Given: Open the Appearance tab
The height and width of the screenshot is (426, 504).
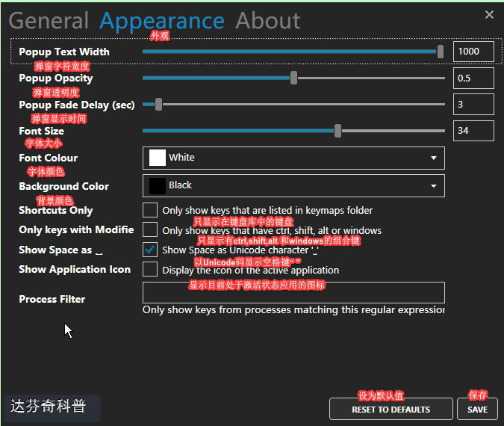Looking at the screenshot, I should click(162, 21).
